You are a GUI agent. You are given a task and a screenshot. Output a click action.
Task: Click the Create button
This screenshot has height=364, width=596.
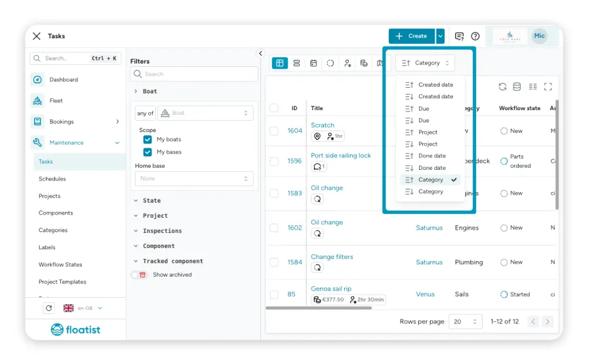pos(412,36)
